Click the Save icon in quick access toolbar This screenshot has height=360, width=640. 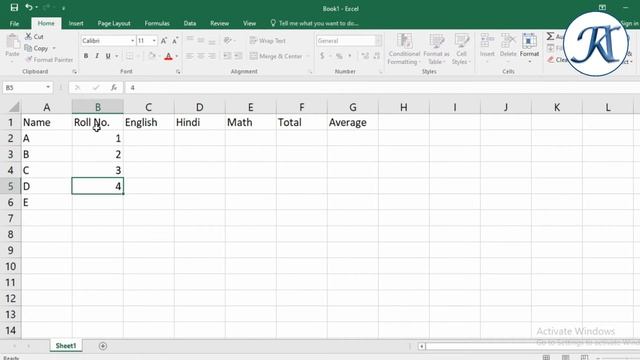[x=14, y=7]
